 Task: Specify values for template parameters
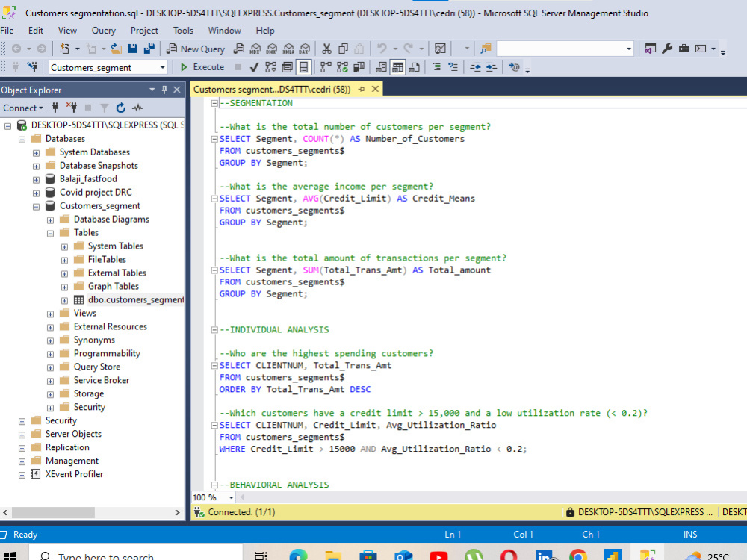click(x=514, y=67)
